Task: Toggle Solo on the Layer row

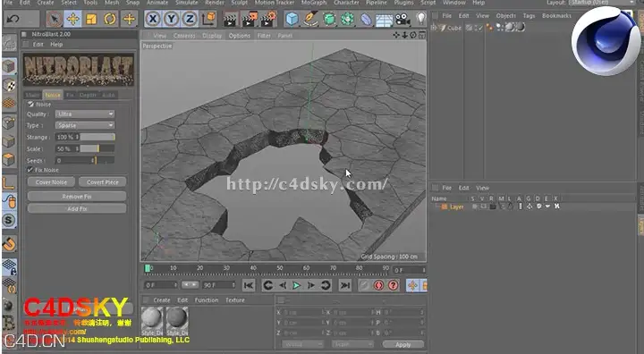Action: pos(474,206)
